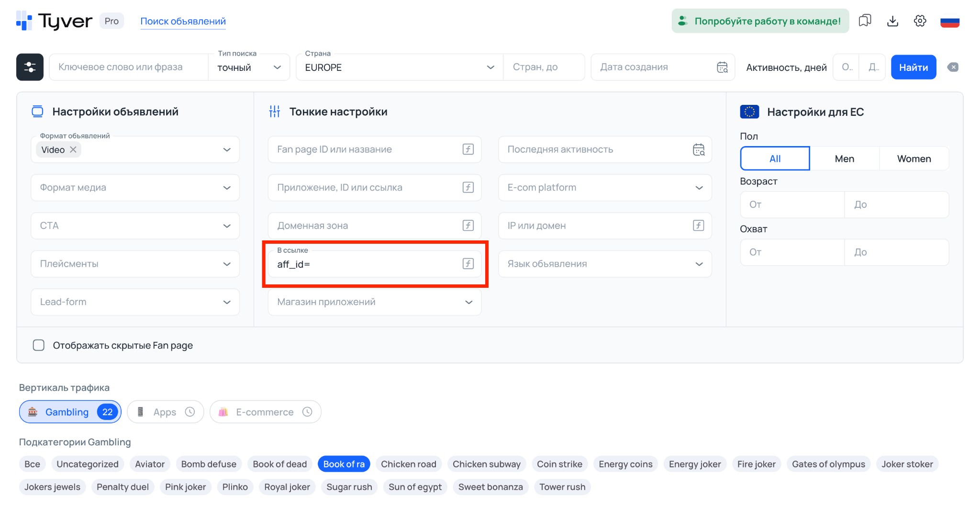The width and height of the screenshot is (980, 510).
Task: Open calendar icon in Последняя активность
Action: point(699,149)
